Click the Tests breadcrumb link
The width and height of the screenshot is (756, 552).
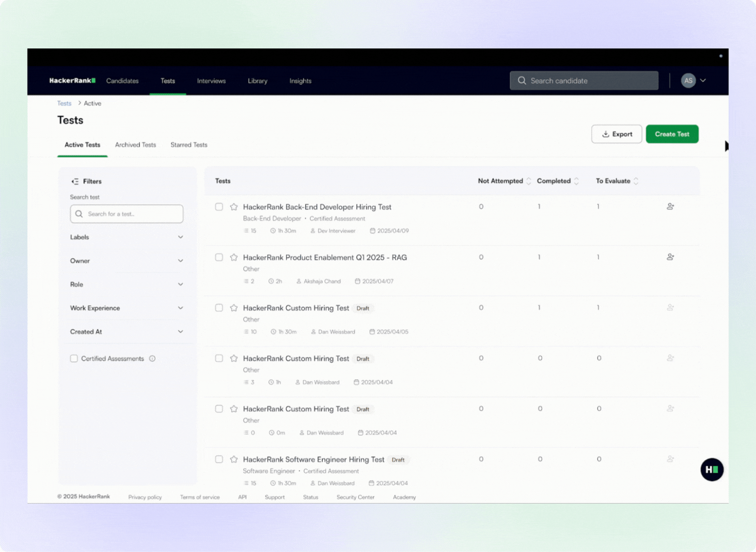[64, 103]
